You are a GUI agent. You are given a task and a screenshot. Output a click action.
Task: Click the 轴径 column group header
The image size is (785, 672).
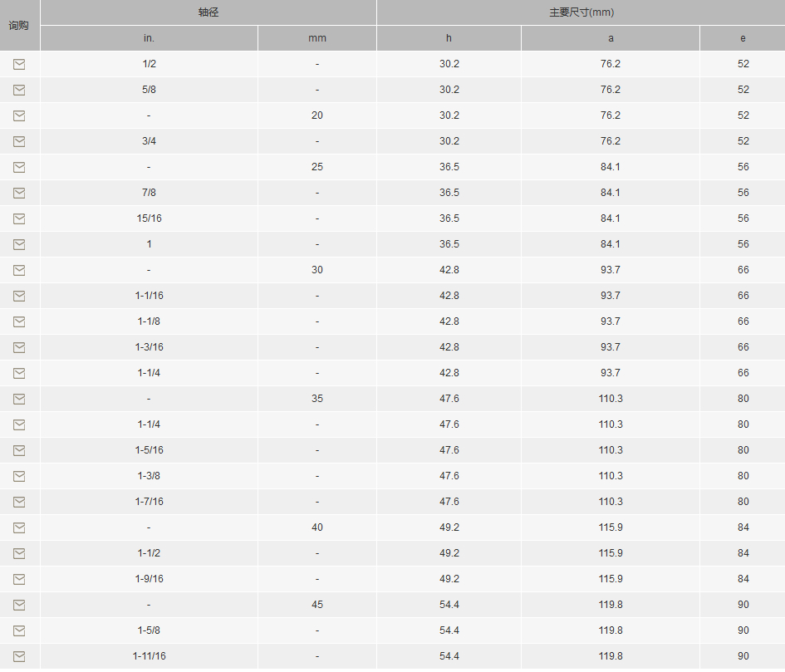point(209,12)
